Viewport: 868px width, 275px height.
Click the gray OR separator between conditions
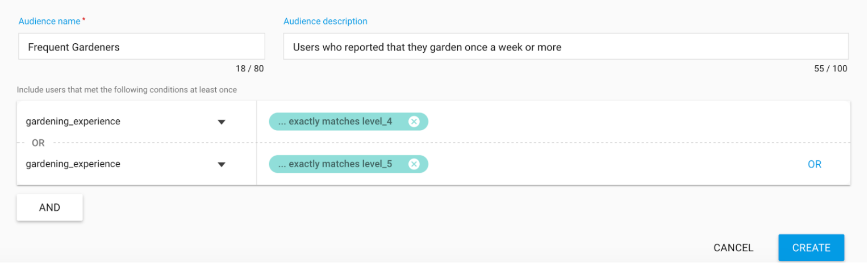click(38, 143)
